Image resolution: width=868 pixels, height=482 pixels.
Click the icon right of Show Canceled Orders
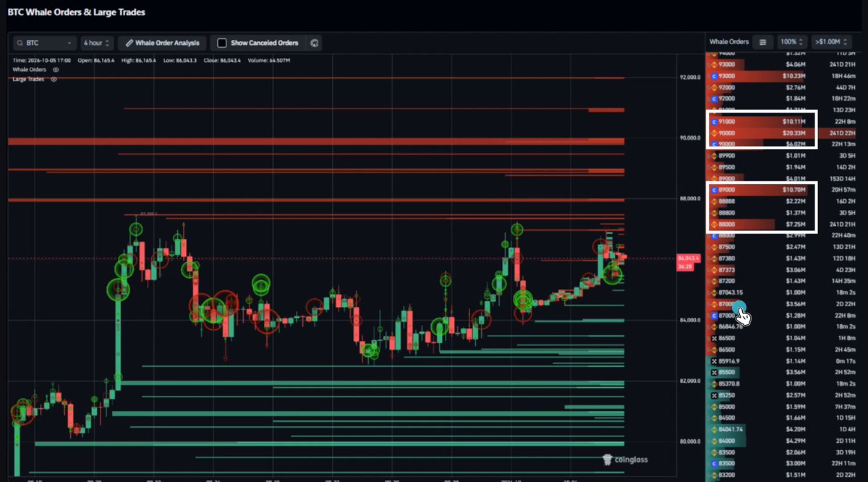(315, 43)
